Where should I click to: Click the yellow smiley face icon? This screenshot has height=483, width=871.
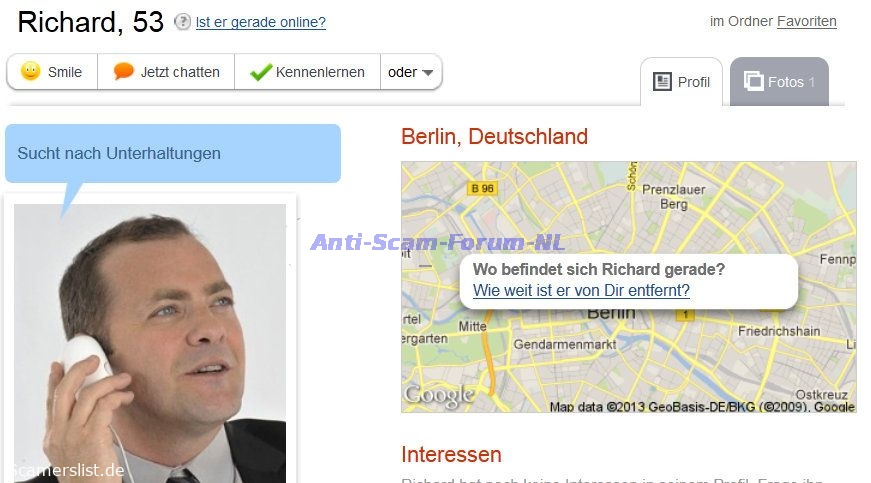(x=31, y=72)
